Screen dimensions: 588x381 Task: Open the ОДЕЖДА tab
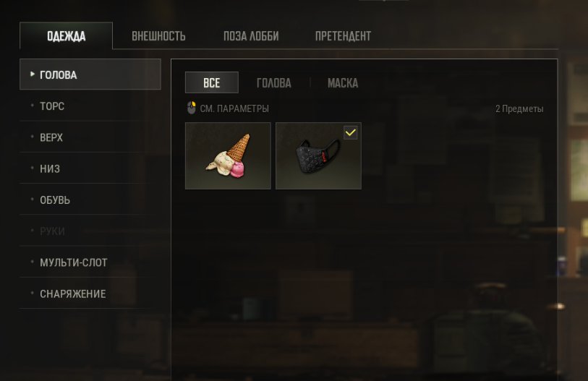tap(66, 36)
